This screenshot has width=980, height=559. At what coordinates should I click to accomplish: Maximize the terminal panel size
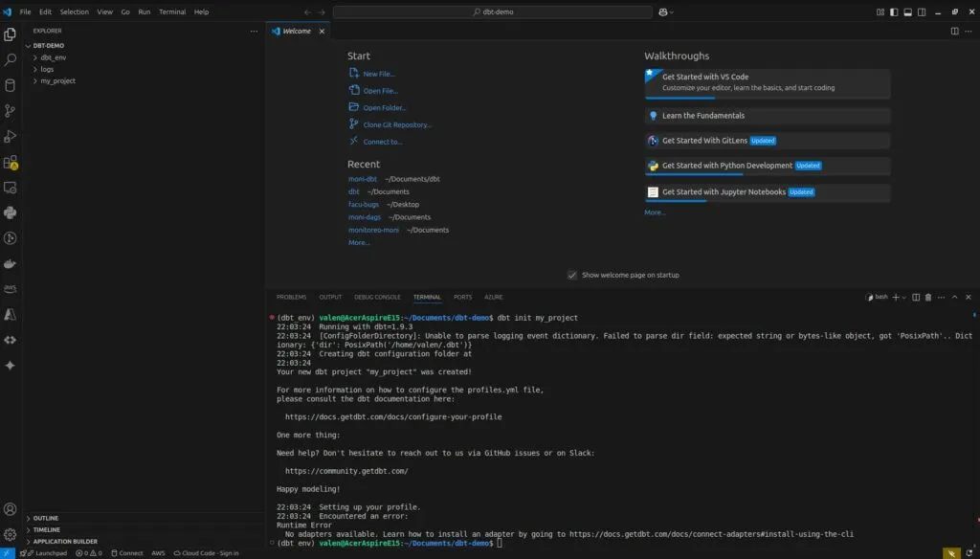pos(954,297)
